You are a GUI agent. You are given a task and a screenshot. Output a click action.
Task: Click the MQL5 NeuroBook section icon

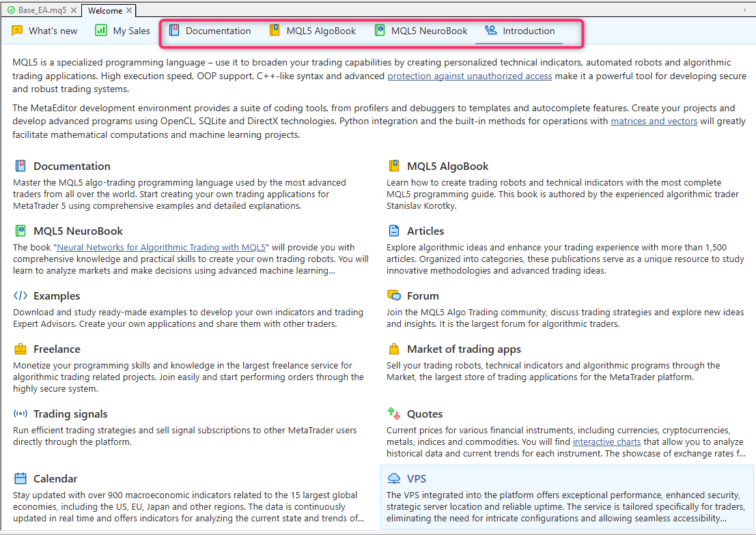[20, 231]
